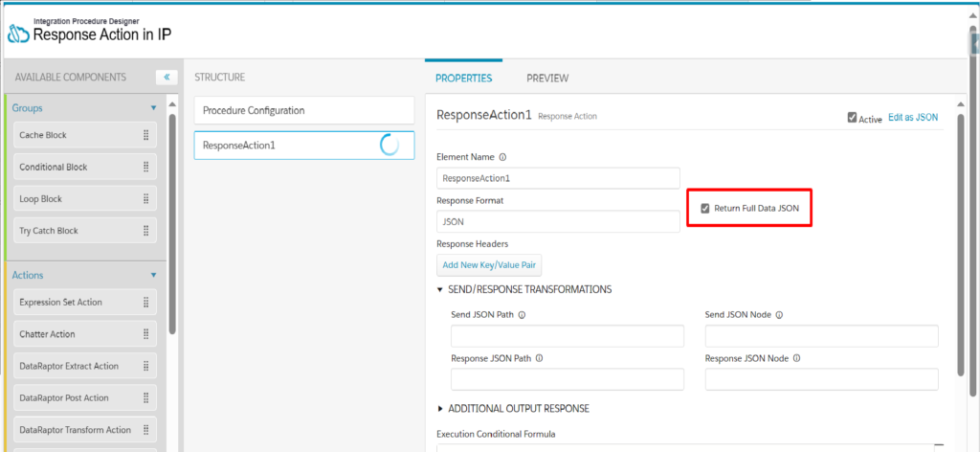Click the Response JSON Node info icon

797,359
